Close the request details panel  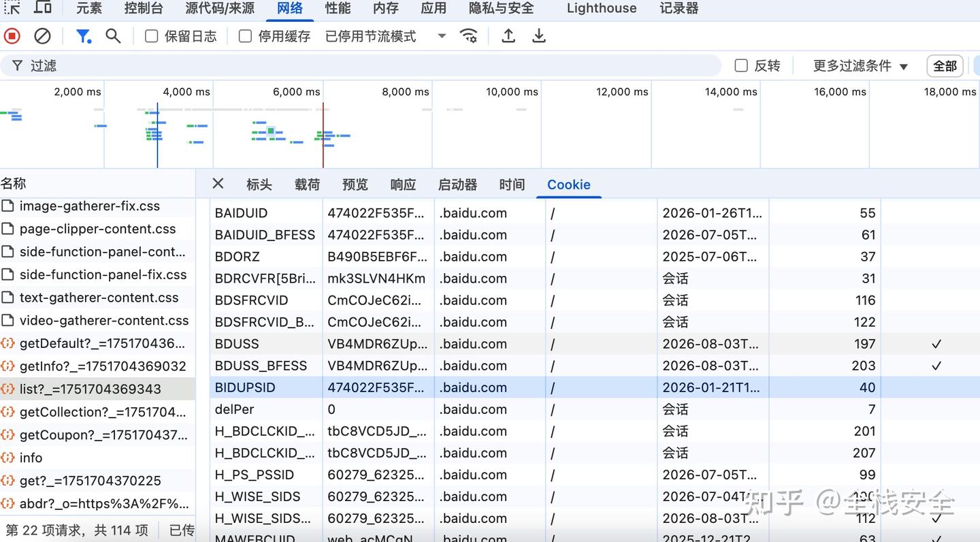tap(217, 184)
